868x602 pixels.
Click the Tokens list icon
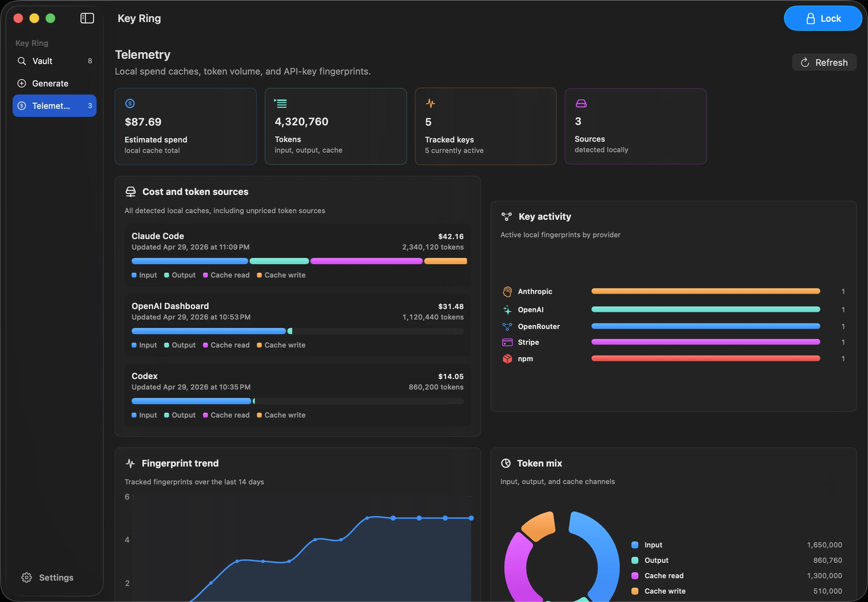tap(280, 103)
